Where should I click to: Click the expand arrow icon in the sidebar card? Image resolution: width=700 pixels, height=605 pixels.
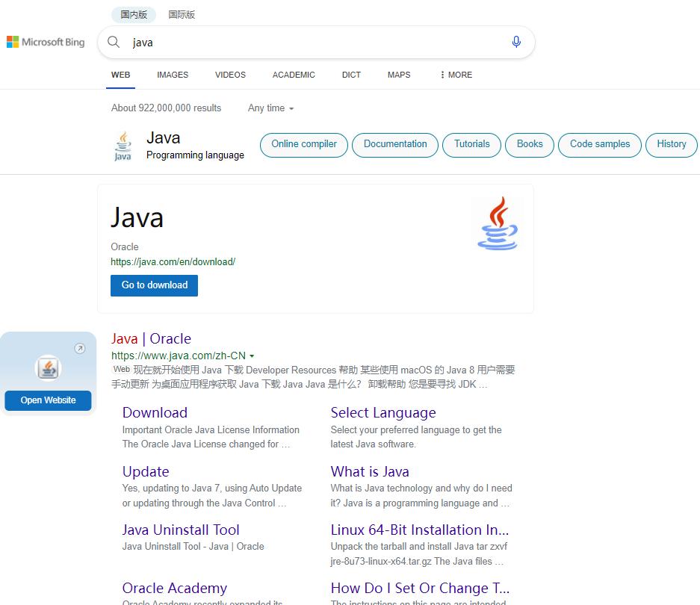79,348
